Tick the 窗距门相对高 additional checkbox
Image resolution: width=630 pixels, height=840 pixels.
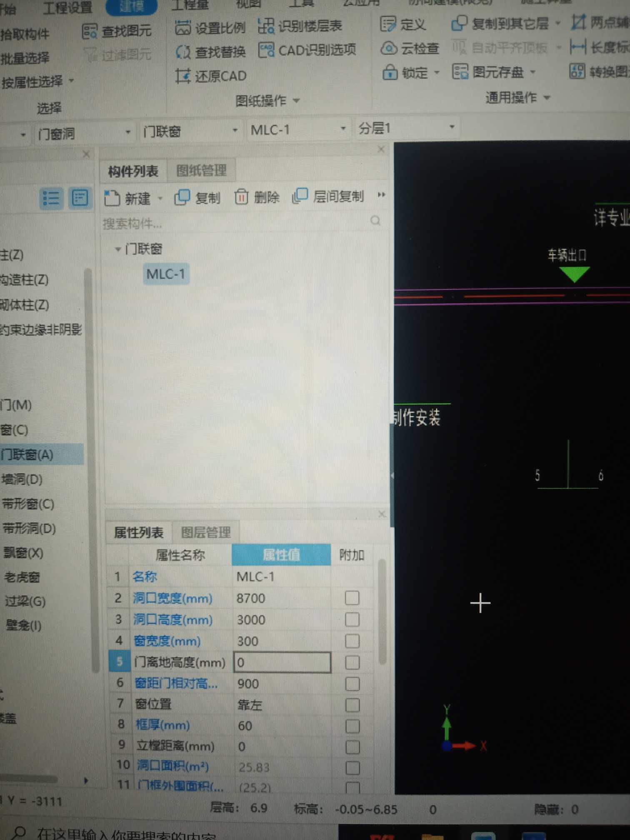[352, 684]
